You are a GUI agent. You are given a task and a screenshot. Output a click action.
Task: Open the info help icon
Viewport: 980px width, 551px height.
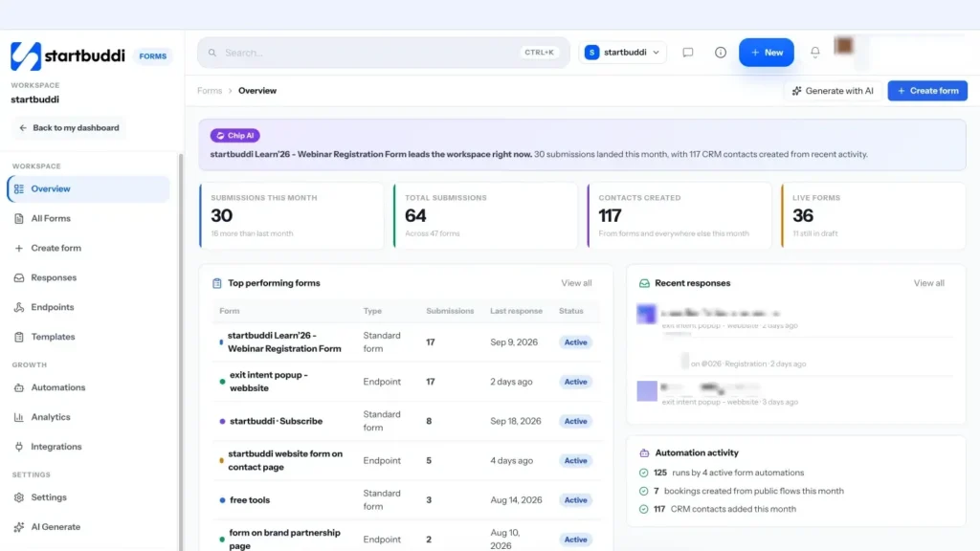(x=720, y=53)
